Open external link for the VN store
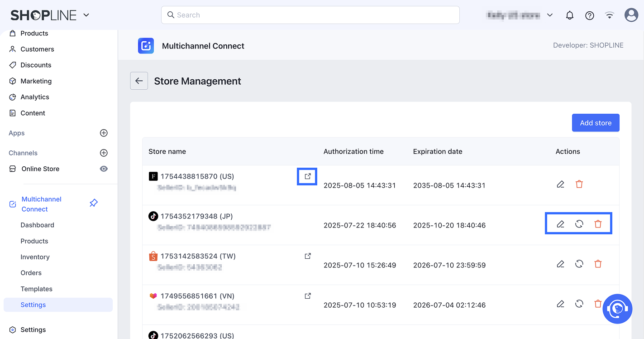 [308, 296]
